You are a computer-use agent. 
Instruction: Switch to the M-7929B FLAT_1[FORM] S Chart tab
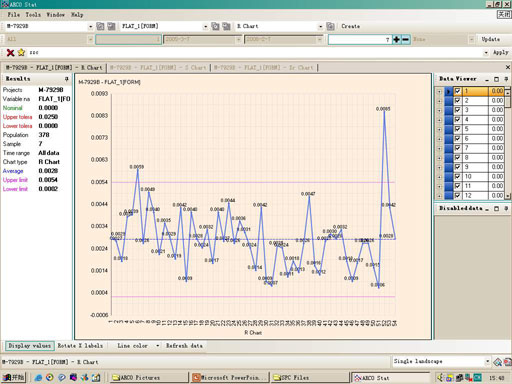(158, 68)
